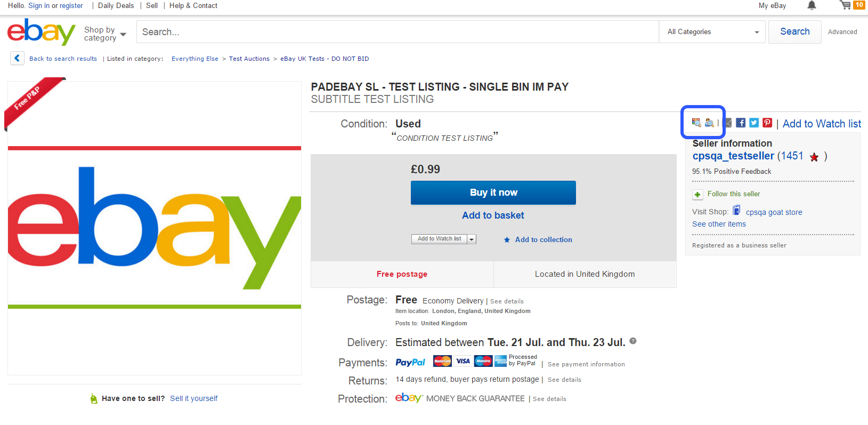The image size is (868, 425).
Task: Click the eBay logo to go home
Action: pos(41,32)
